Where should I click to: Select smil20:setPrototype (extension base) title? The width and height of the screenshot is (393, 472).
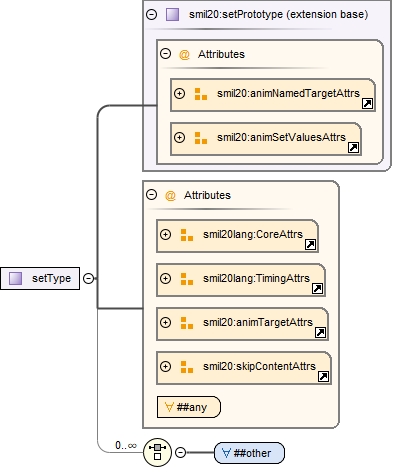(x=279, y=15)
